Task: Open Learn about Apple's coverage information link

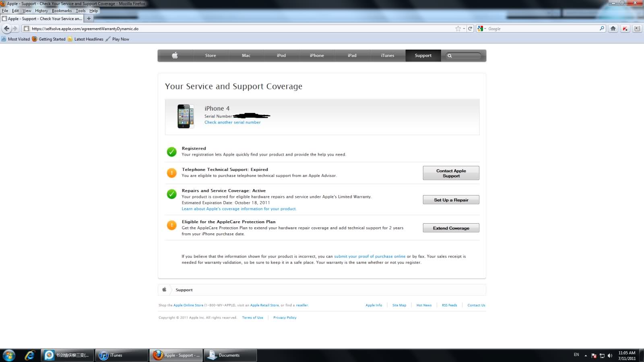Action: (239, 209)
